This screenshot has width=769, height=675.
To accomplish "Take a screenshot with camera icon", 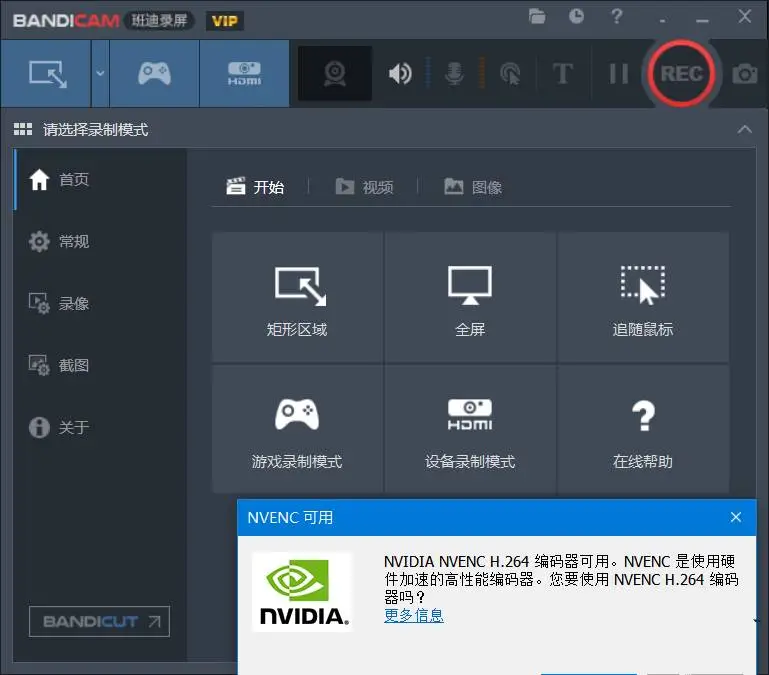I will (744, 74).
